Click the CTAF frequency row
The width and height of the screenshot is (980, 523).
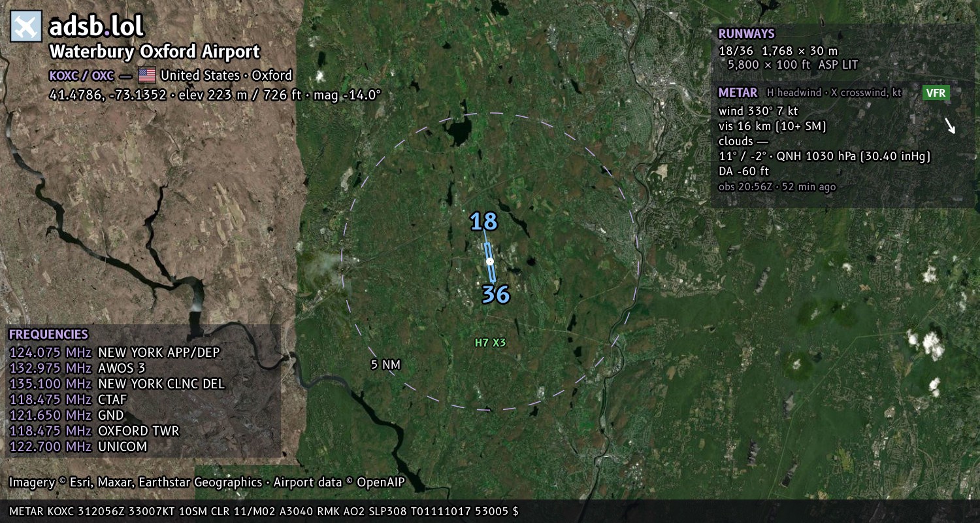coord(68,399)
